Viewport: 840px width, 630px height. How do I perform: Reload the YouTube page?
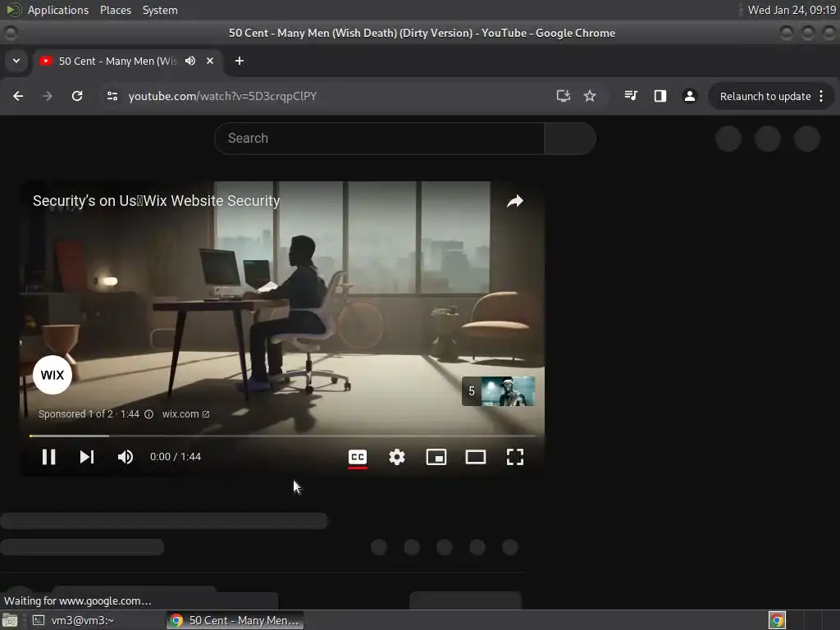pyautogui.click(x=77, y=96)
